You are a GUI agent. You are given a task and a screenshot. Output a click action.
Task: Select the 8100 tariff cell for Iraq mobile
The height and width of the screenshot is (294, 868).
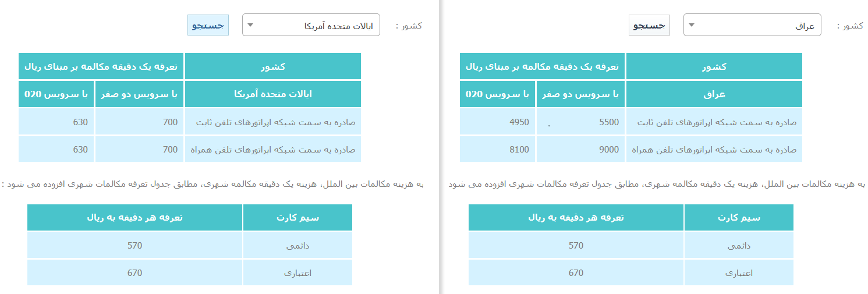pyautogui.click(x=498, y=150)
